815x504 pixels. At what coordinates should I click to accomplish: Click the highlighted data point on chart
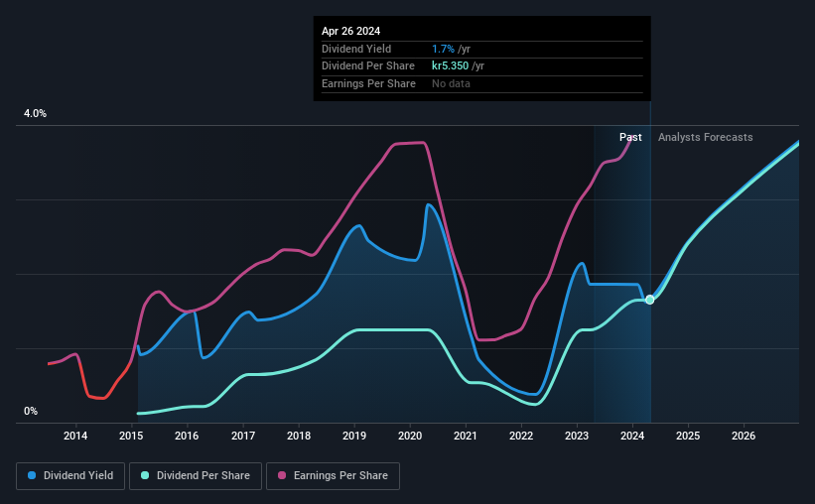tap(649, 300)
